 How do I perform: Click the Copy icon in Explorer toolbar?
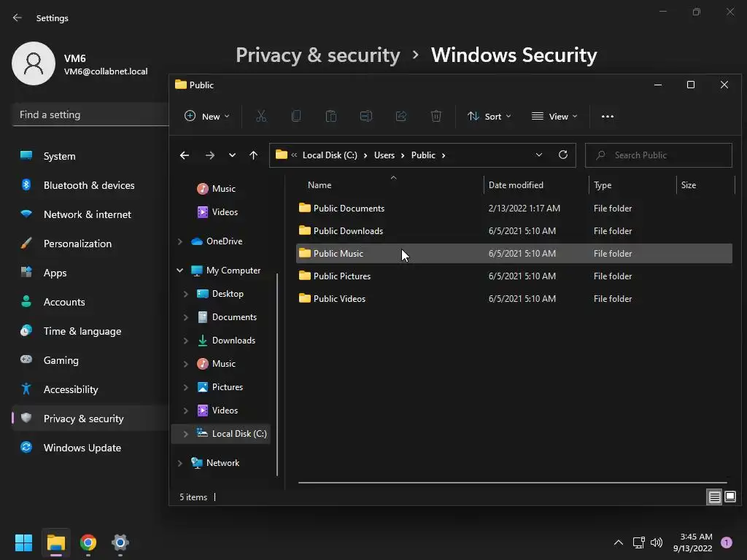(x=296, y=116)
